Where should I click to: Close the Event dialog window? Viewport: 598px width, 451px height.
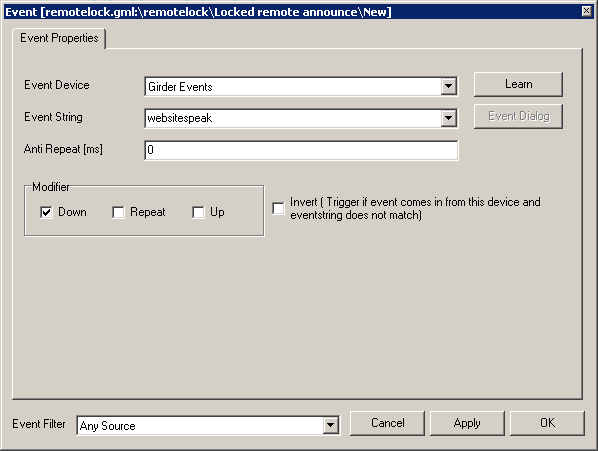coord(587,11)
